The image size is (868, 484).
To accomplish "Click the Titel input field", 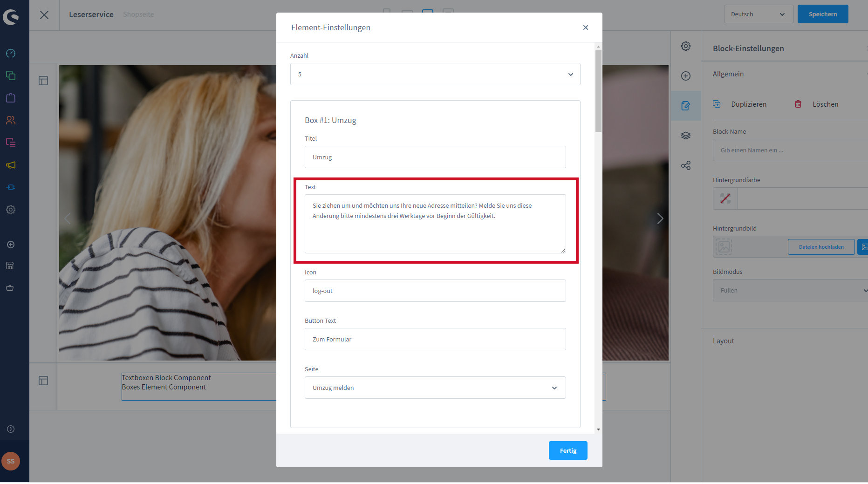I will [435, 157].
